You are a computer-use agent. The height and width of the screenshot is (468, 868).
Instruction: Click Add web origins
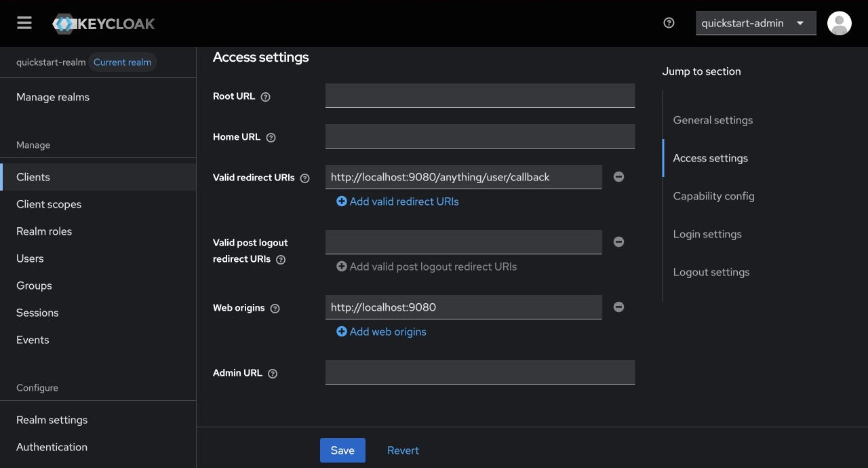381,332
